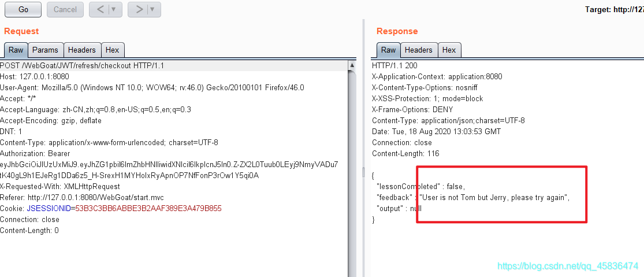Click the "output" : null line
Image resolution: width=644 pixels, height=277 pixels.
[x=399, y=208]
